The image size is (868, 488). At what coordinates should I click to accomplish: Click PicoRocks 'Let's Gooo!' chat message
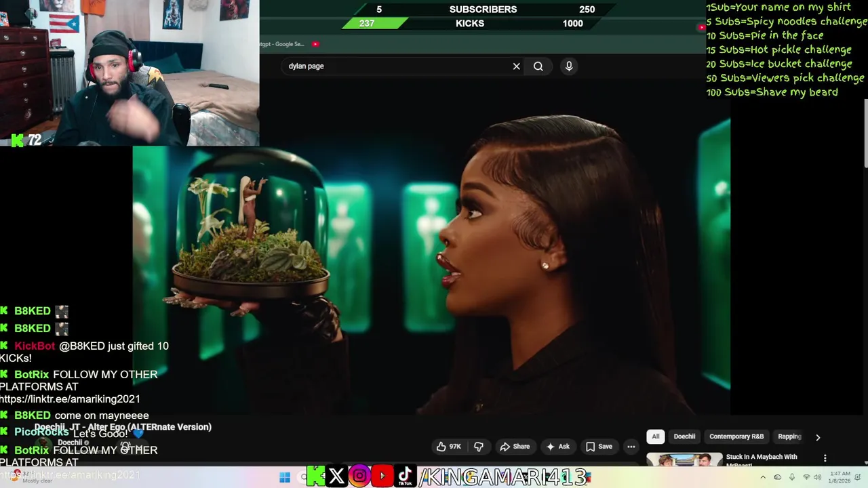(x=71, y=432)
